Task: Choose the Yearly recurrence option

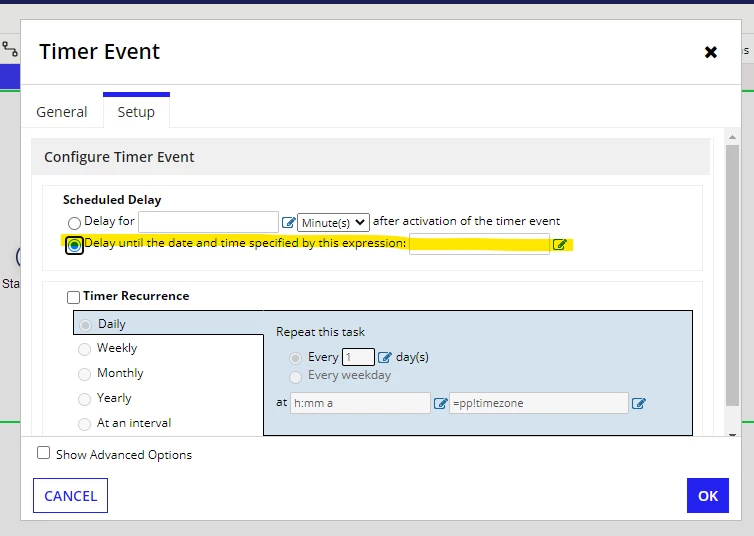Action: 84,399
